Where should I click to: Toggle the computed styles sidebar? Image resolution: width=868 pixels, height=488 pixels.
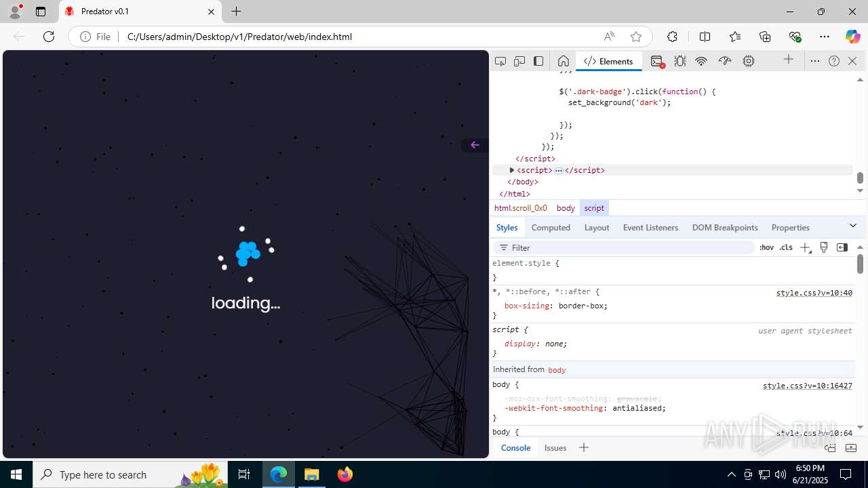point(842,247)
